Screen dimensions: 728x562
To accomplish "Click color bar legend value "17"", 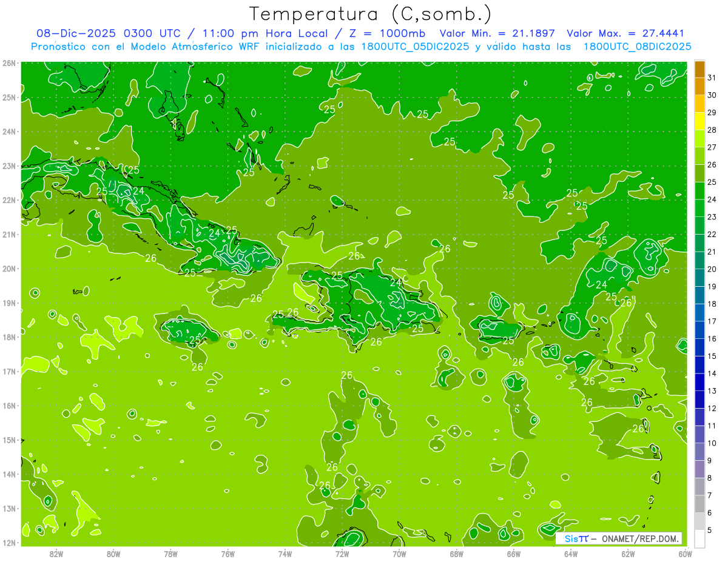I will [x=712, y=321].
